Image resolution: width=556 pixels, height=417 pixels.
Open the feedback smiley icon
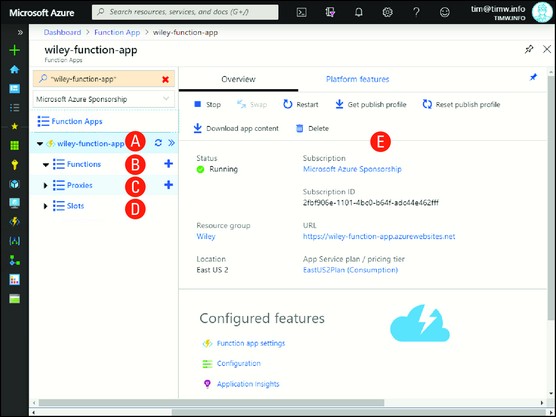[x=445, y=12]
